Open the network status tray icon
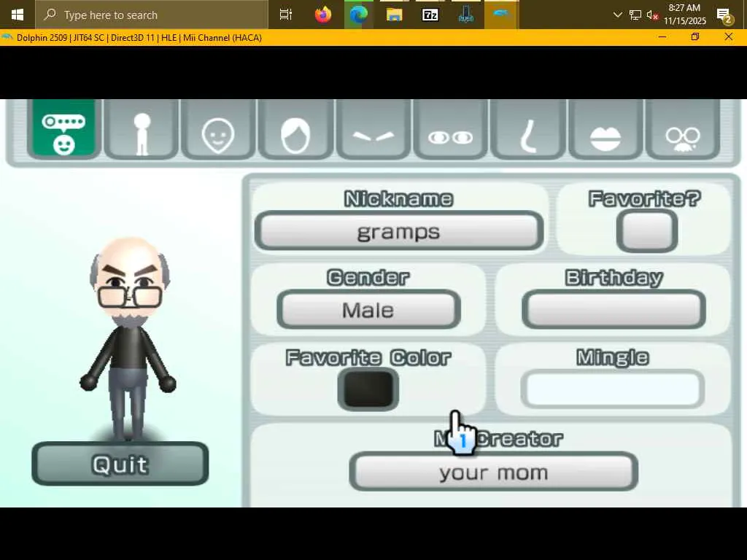 (635, 15)
